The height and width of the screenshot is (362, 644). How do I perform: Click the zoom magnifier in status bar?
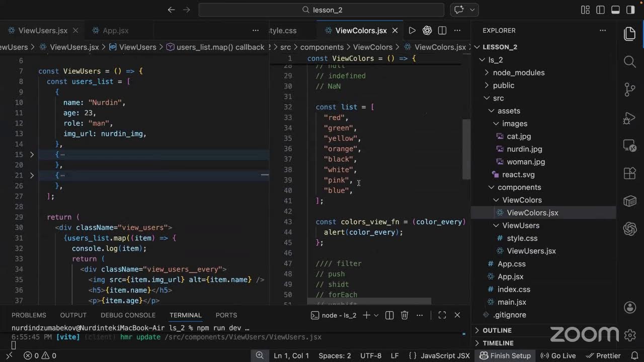(x=260, y=355)
